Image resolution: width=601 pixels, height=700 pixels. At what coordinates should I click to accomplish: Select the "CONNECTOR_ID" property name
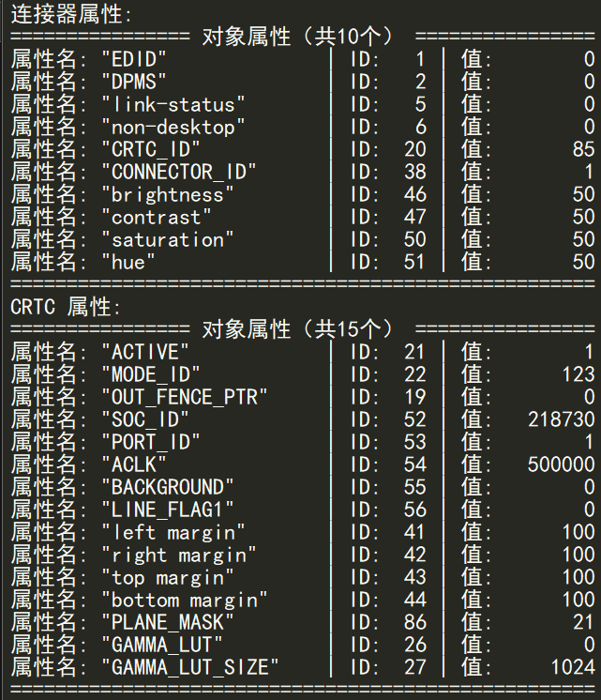[179, 172]
